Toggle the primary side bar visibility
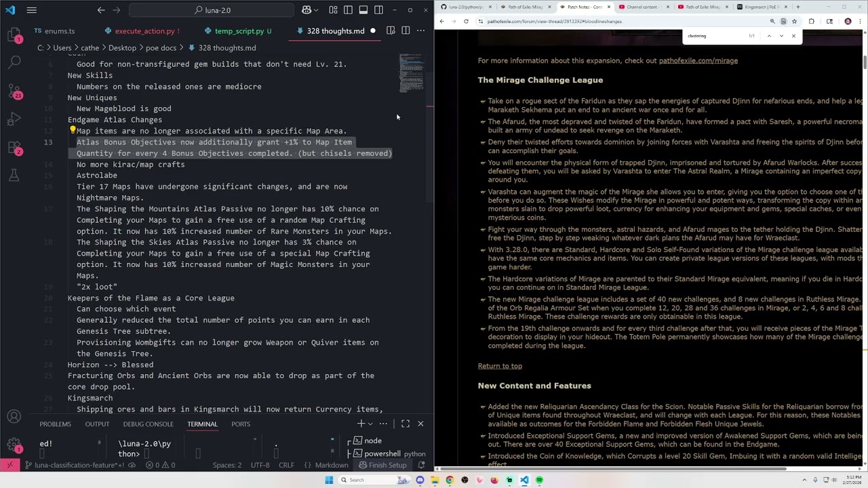Viewport: 868px width, 488px height. 348,10
